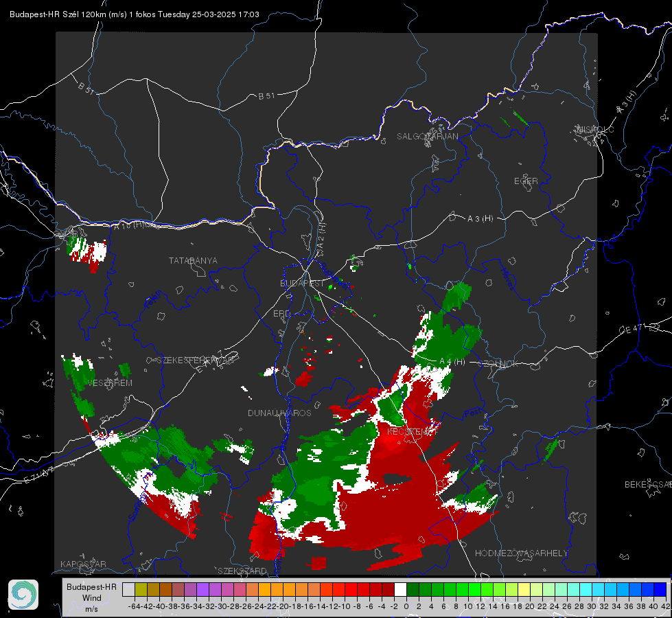Click the VESZPRÉM city label
Image resolution: width=672 pixels, height=618 pixels.
point(110,382)
